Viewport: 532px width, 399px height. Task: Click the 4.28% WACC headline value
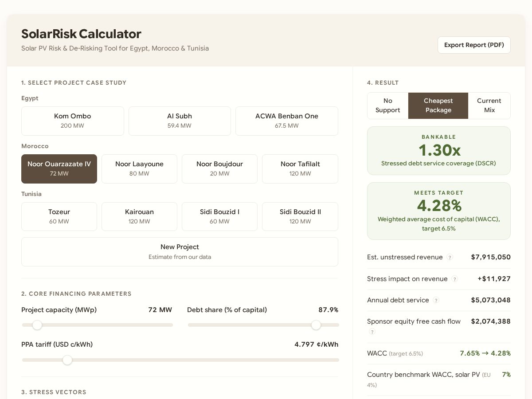pyautogui.click(x=439, y=206)
